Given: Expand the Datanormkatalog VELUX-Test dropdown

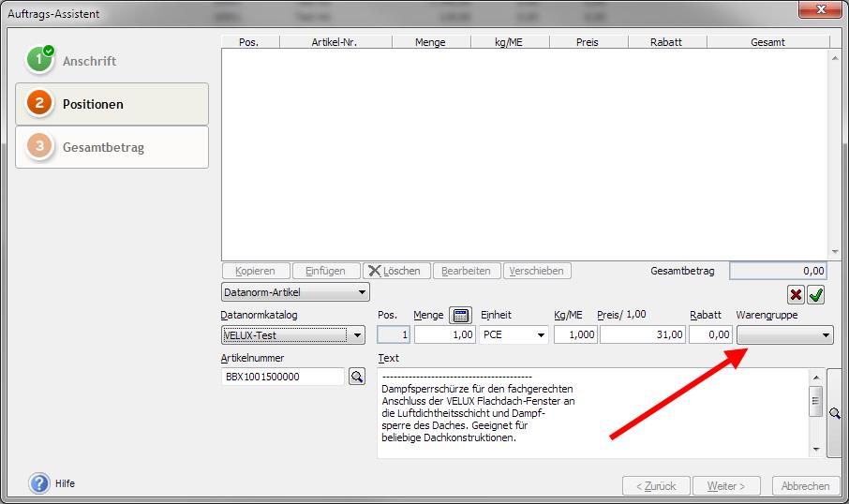Looking at the screenshot, I should coord(293,335).
